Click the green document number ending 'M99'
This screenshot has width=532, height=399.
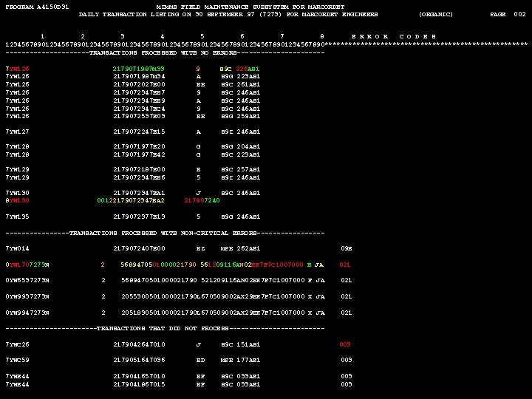(x=139, y=69)
